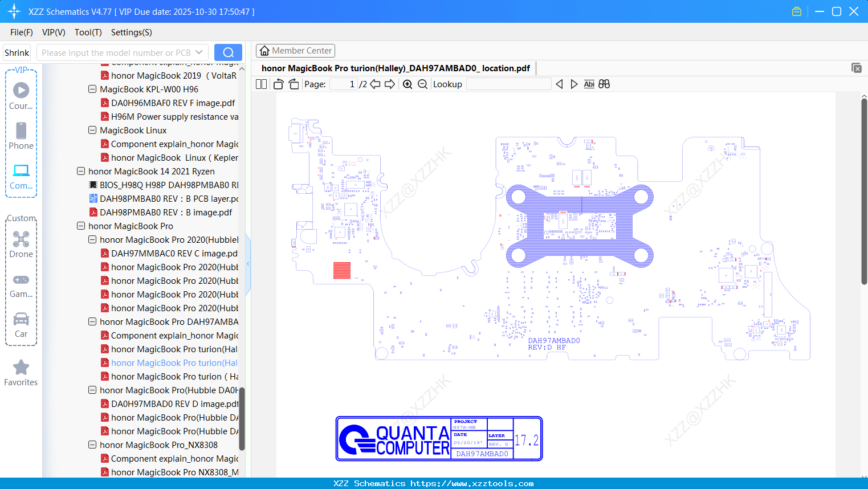
Task: Click the red component block on PCB
Action: pyautogui.click(x=342, y=270)
